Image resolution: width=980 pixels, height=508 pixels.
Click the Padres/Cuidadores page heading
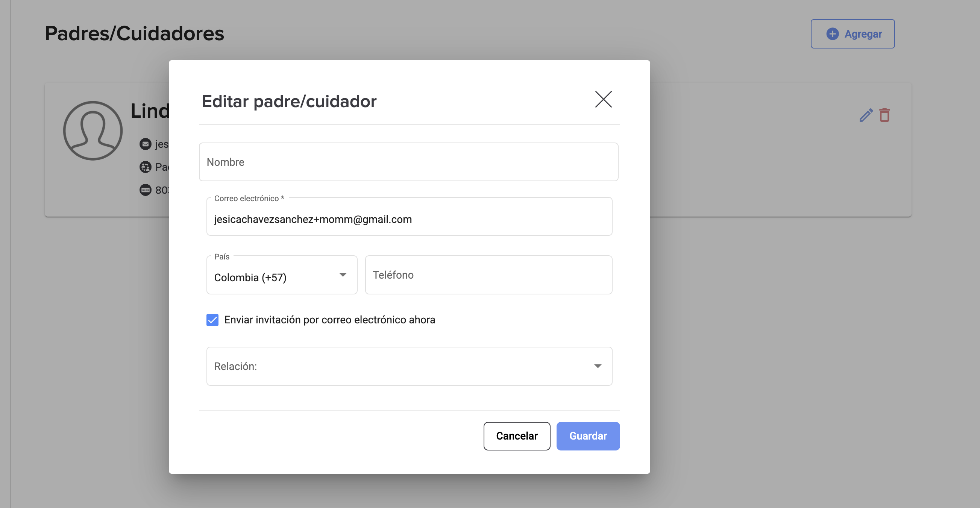pyautogui.click(x=134, y=33)
